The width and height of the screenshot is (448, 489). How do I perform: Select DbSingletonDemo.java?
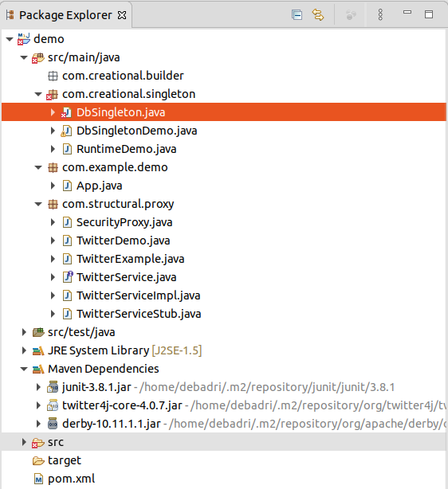(x=137, y=131)
